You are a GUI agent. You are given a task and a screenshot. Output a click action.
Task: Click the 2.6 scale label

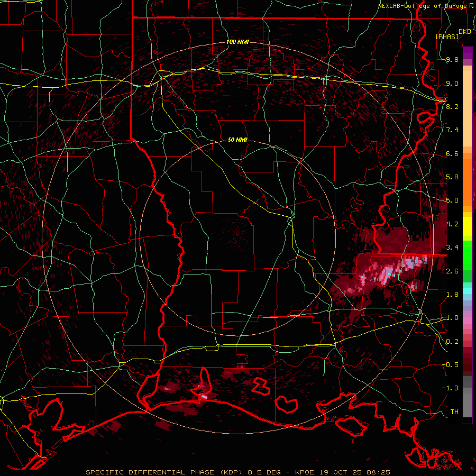coord(452,271)
